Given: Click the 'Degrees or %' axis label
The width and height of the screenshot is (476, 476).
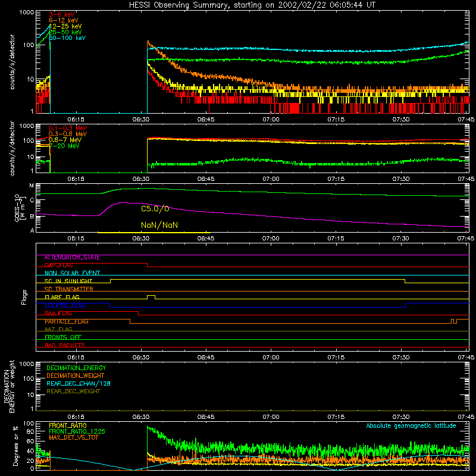Looking at the screenshot, I should [16, 446].
